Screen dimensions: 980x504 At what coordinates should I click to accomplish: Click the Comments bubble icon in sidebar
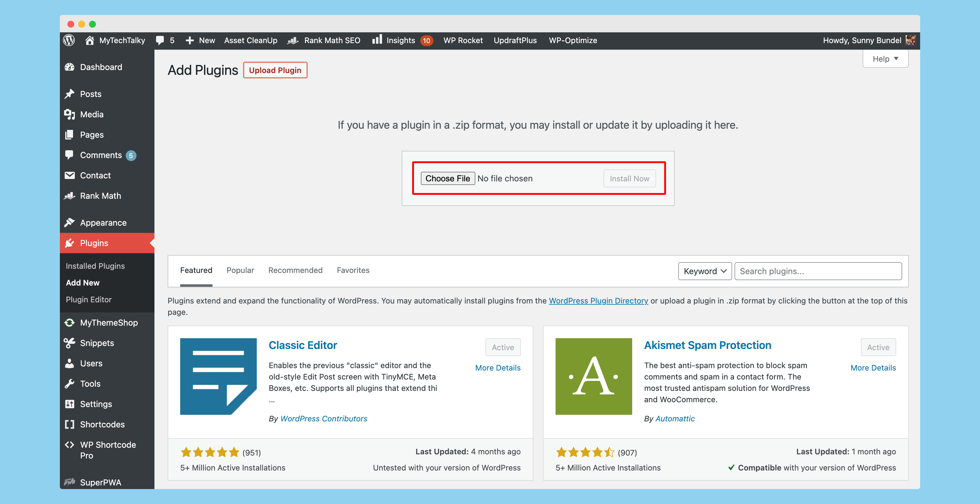click(69, 155)
